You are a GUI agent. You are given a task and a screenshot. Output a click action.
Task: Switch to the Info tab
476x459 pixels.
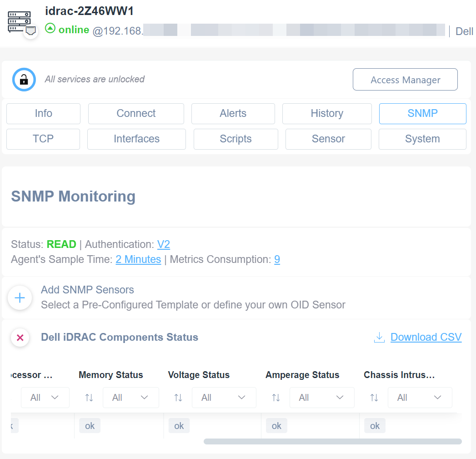point(43,114)
